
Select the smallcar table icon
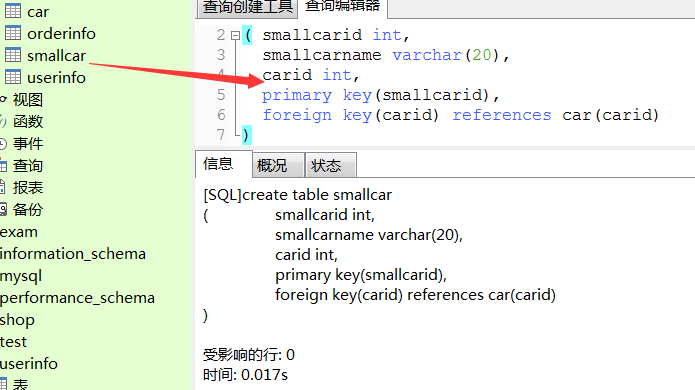click(x=12, y=55)
